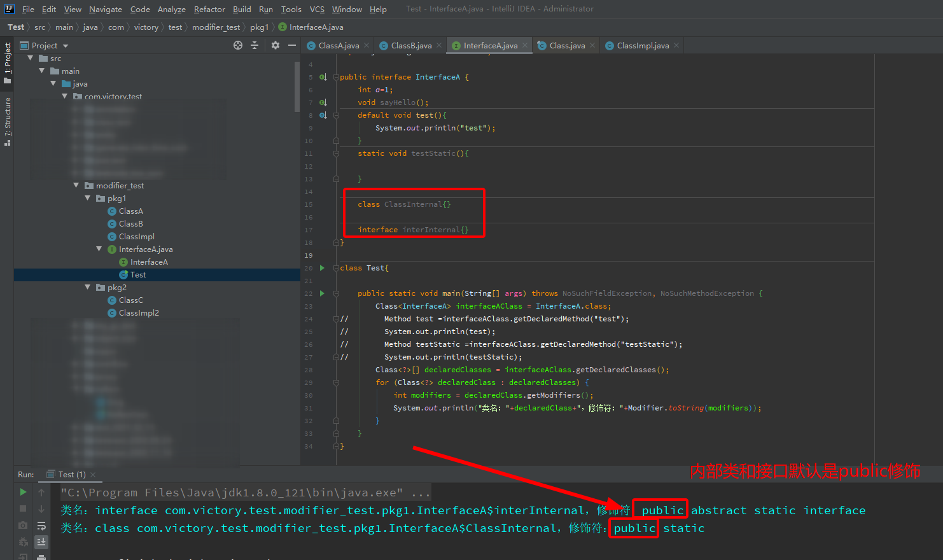The width and height of the screenshot is (943, 560).
Task: Rerun Test using the green play icon
Action: tap(23, 492)
